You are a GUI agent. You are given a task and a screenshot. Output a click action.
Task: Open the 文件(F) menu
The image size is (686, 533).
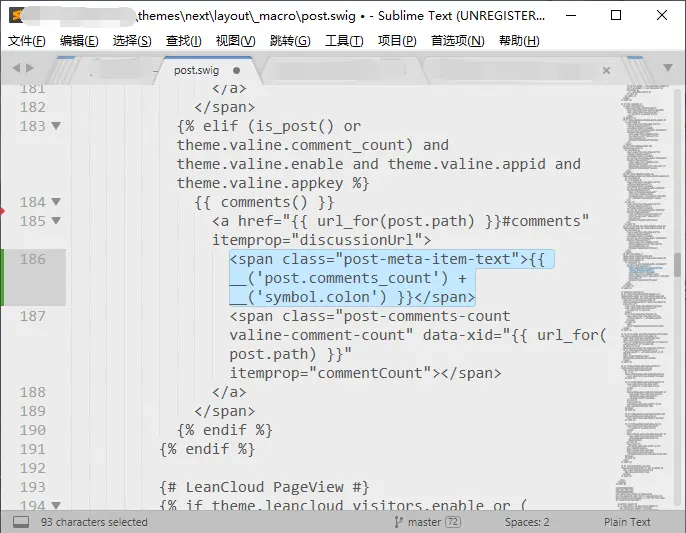pyautogui.click(x=27, y=41)
